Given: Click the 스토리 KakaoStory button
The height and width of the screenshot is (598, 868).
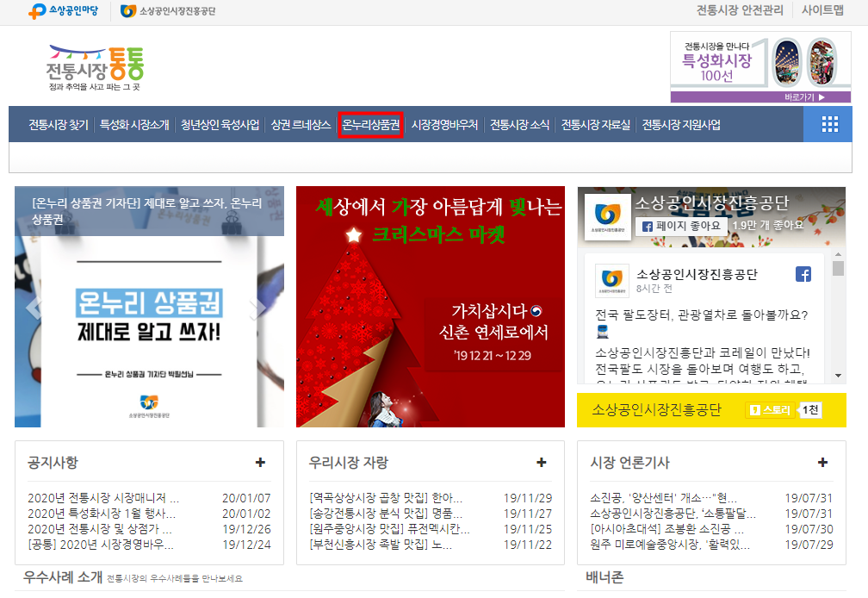Looking at the screenshot, I should [771, 410].
